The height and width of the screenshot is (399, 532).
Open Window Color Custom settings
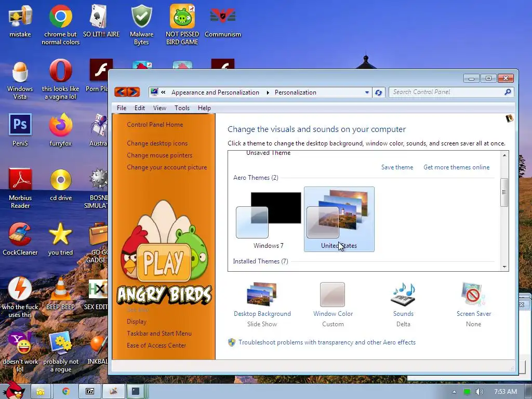pos(333,304)
